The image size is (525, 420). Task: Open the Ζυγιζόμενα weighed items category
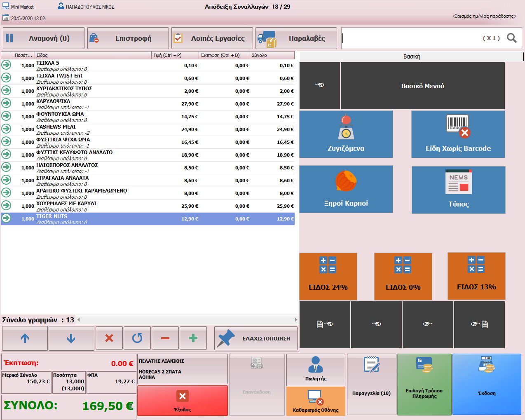[x=346, y=134]
